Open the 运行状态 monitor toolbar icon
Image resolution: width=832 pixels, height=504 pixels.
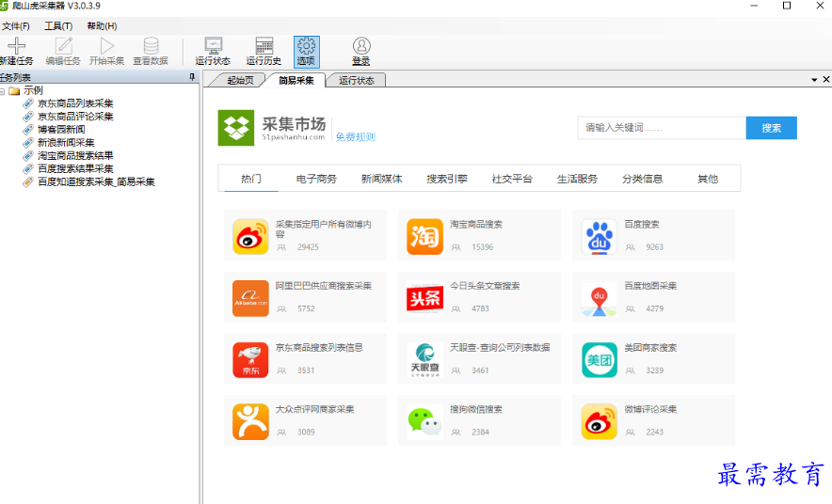pos(214,45)
